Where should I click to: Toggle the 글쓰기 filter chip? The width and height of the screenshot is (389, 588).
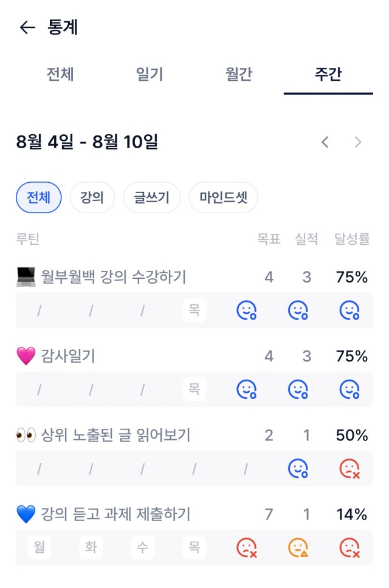point(152,197)
